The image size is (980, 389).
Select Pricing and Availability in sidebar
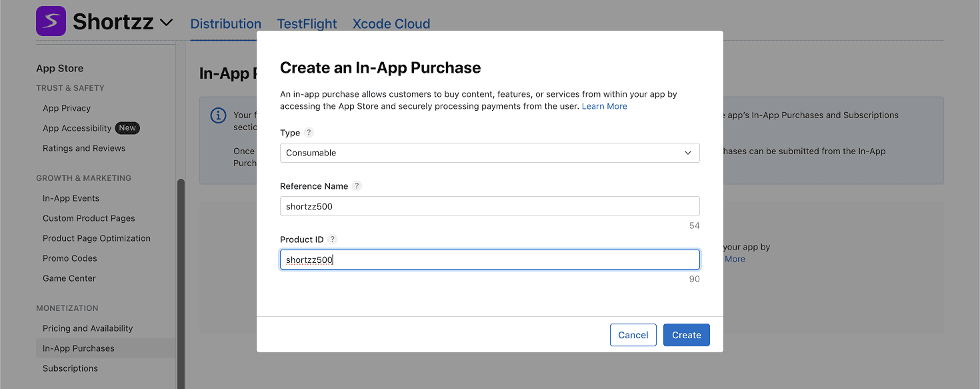pos(87,328)
